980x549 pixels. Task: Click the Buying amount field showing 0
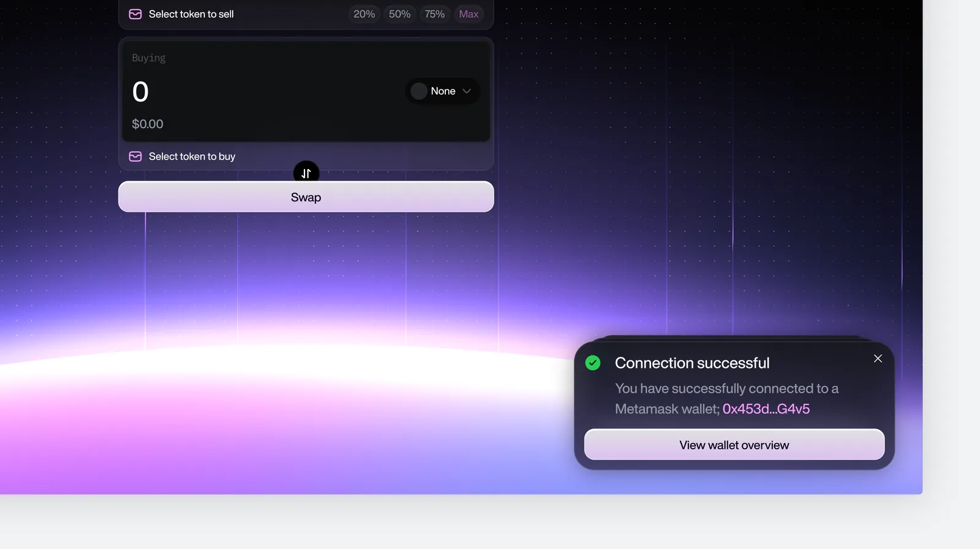click(141, 92)
